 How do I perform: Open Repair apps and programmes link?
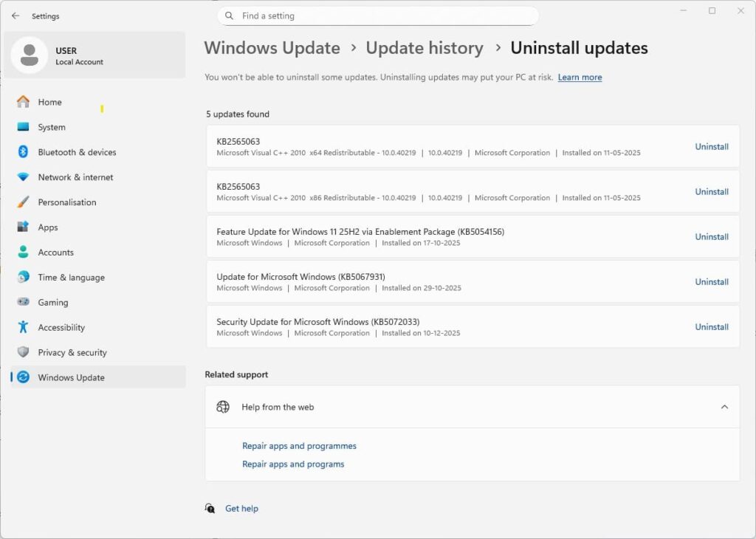point(299,446)
